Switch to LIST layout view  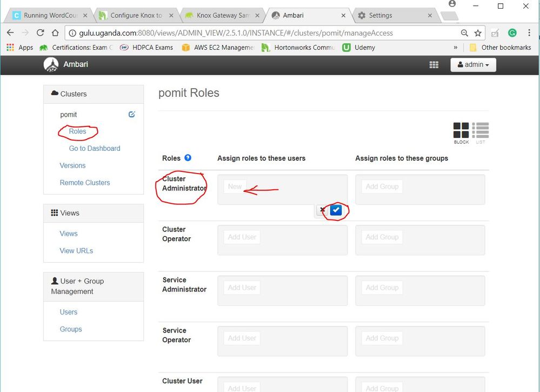tap(480, 133)
